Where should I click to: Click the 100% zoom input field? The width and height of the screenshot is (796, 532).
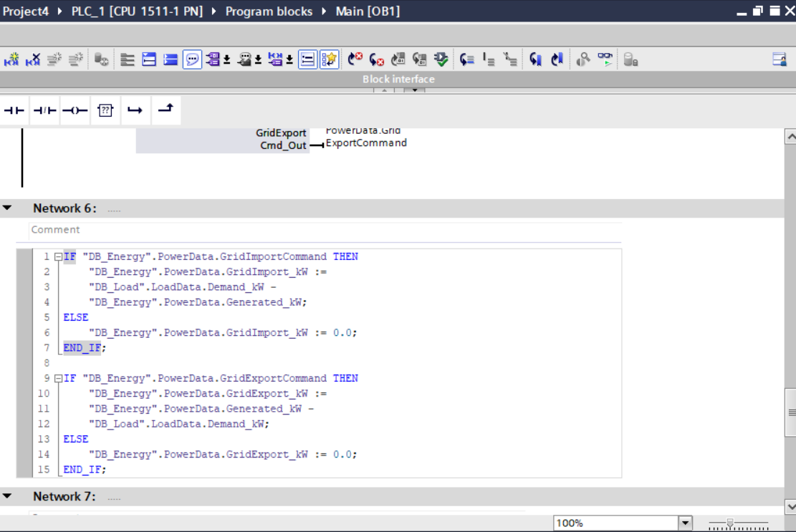(615, 523)
